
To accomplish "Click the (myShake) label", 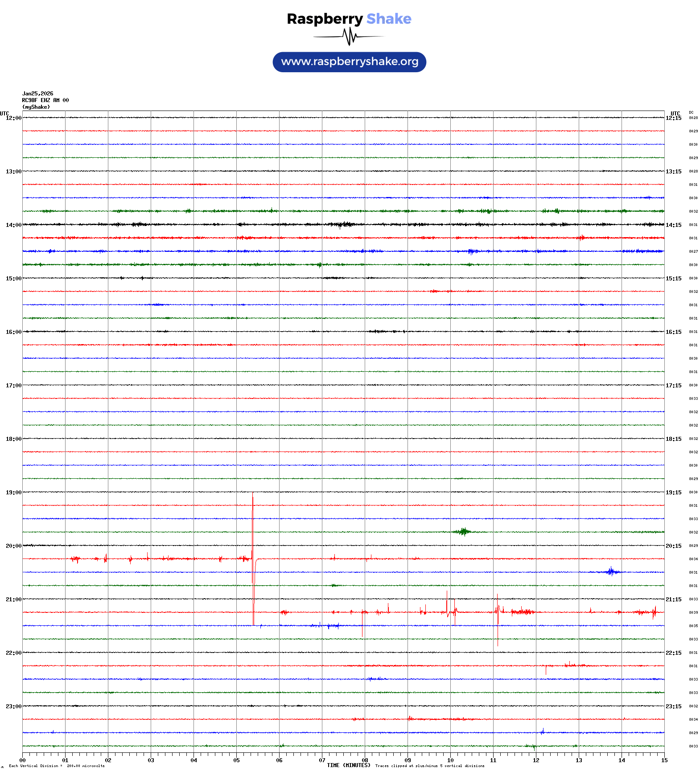I will pyautogui.click(x=36, y=107).
